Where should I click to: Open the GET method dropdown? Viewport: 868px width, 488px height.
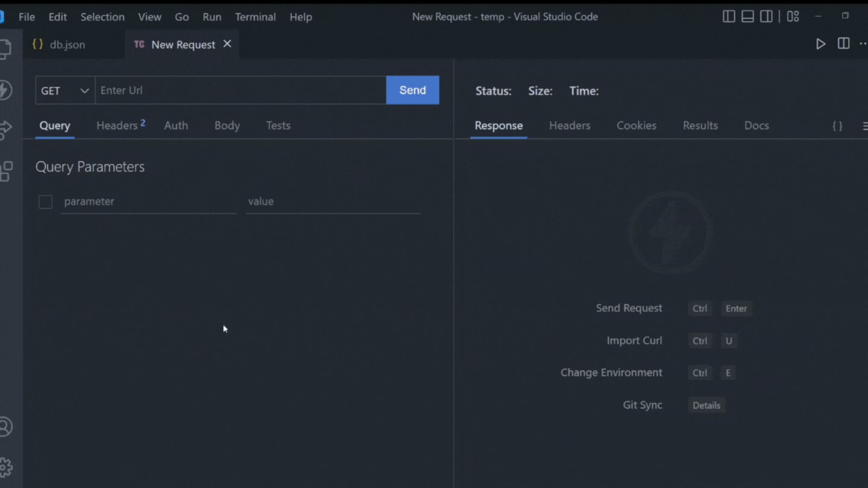pos(65,90)
